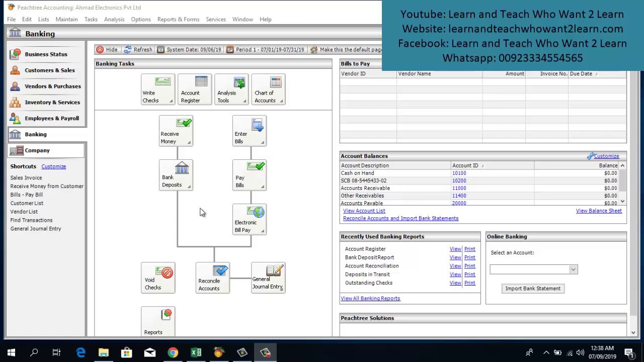
Task: Open the Write Checks task icon
Action: 158,89
